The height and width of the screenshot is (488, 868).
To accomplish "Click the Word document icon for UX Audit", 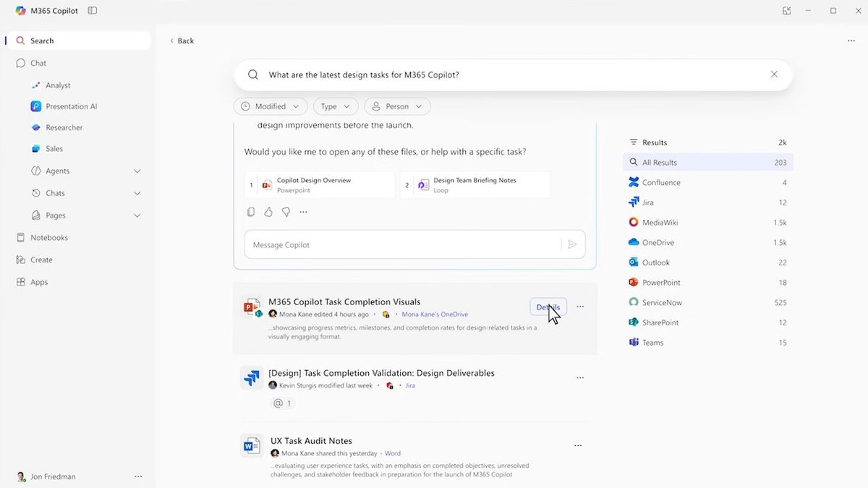I will point(252,446).
